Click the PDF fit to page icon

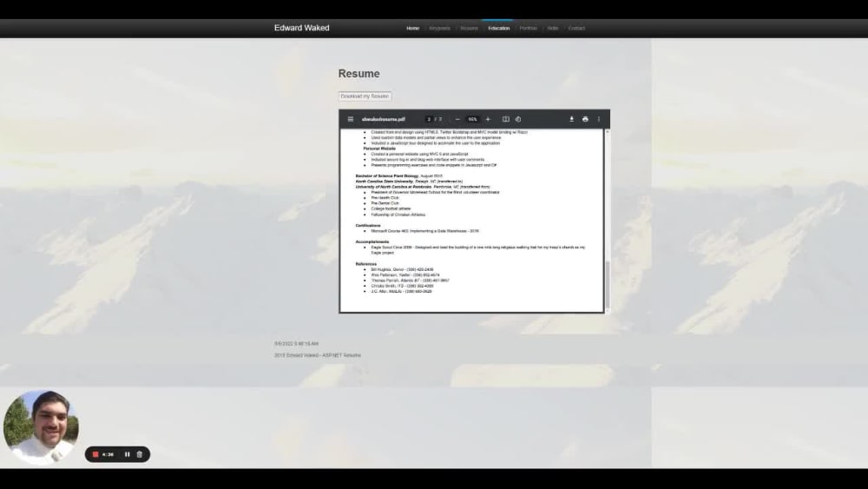click(x=505, y=119)
